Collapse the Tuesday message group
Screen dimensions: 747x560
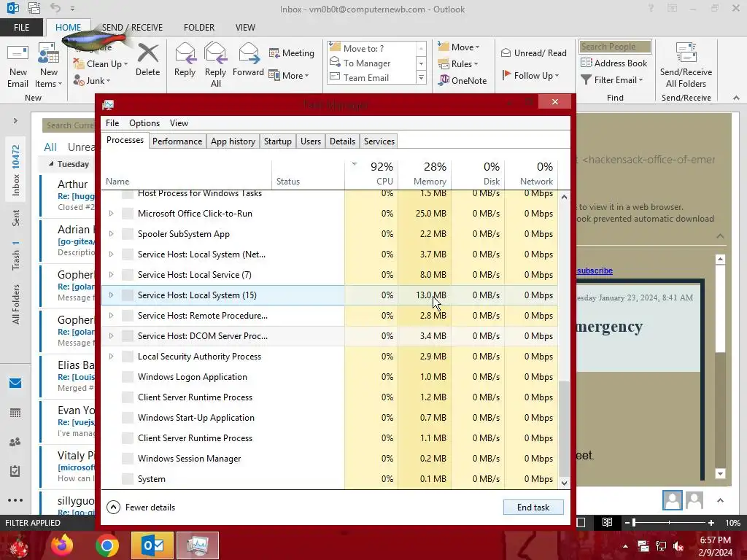51,164
